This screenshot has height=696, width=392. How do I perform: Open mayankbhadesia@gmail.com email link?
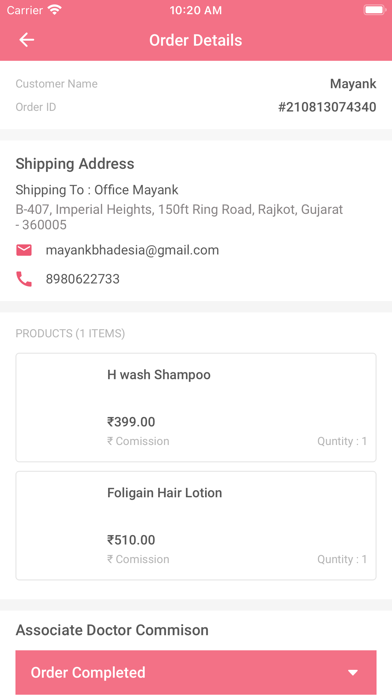click(132, 250)
